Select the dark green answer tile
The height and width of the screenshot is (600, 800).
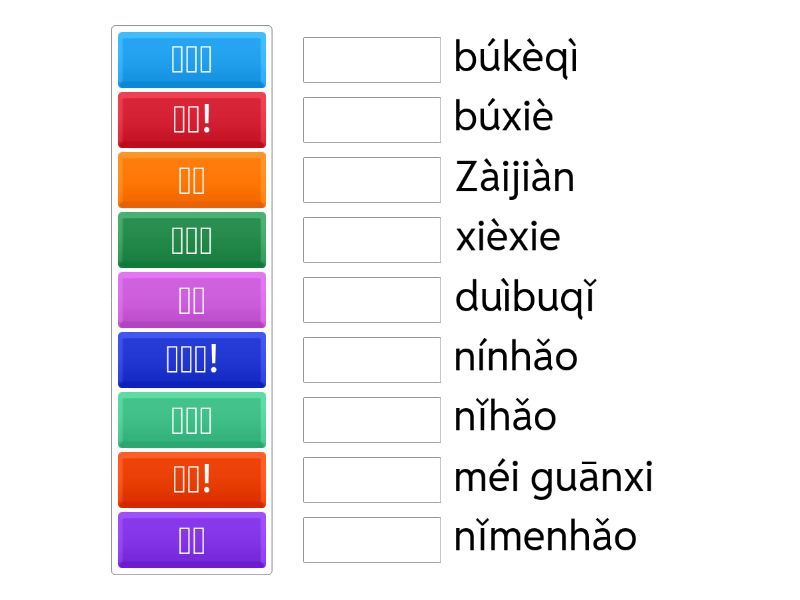[191, 240]
